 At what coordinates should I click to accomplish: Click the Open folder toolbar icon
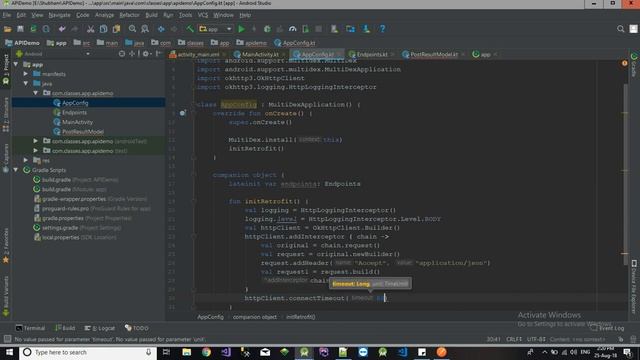tap(7, 29)
